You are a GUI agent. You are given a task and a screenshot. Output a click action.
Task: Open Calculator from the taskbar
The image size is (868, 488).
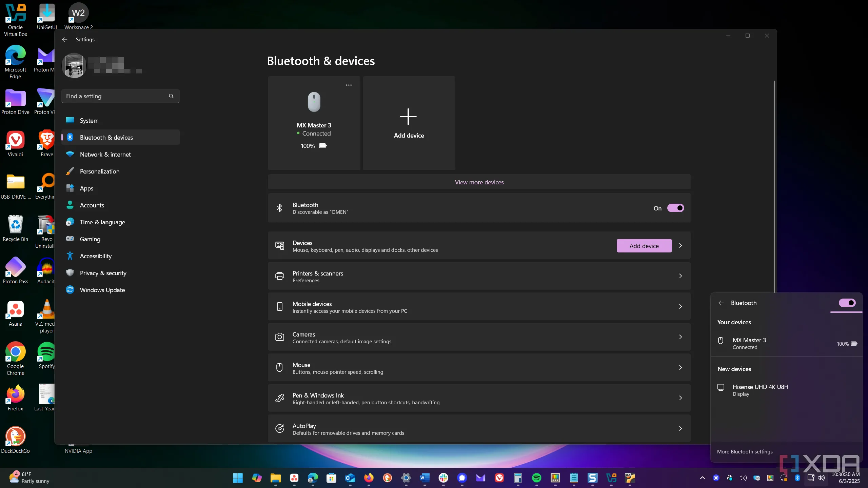[518, 478]
